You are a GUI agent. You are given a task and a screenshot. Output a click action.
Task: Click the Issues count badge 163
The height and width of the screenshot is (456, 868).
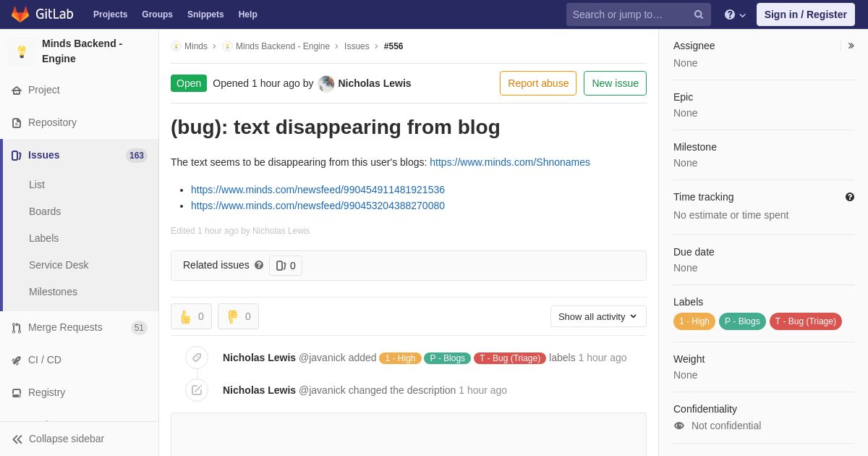point(137,156)
